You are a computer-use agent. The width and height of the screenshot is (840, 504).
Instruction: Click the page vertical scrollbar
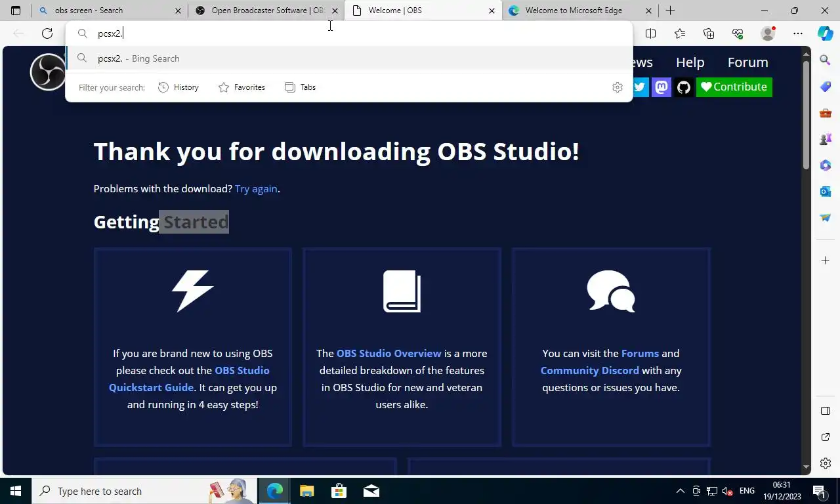[x=807, y=117]
